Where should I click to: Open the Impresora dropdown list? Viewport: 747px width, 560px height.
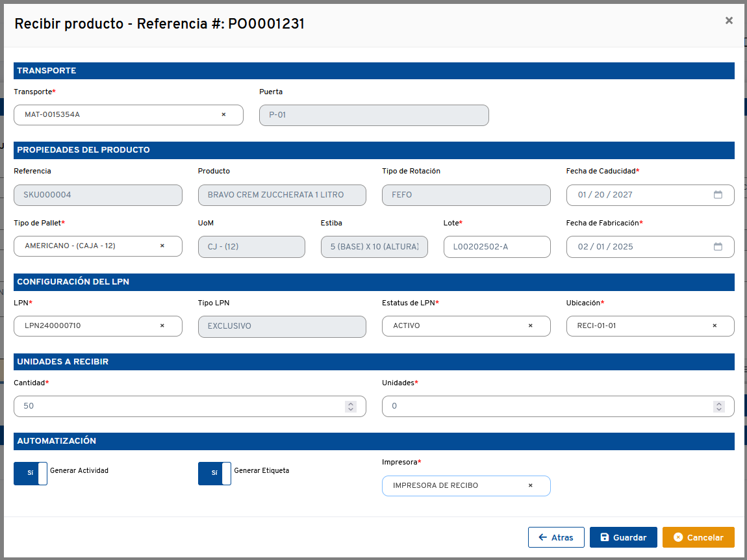click(x=455, y=486)
